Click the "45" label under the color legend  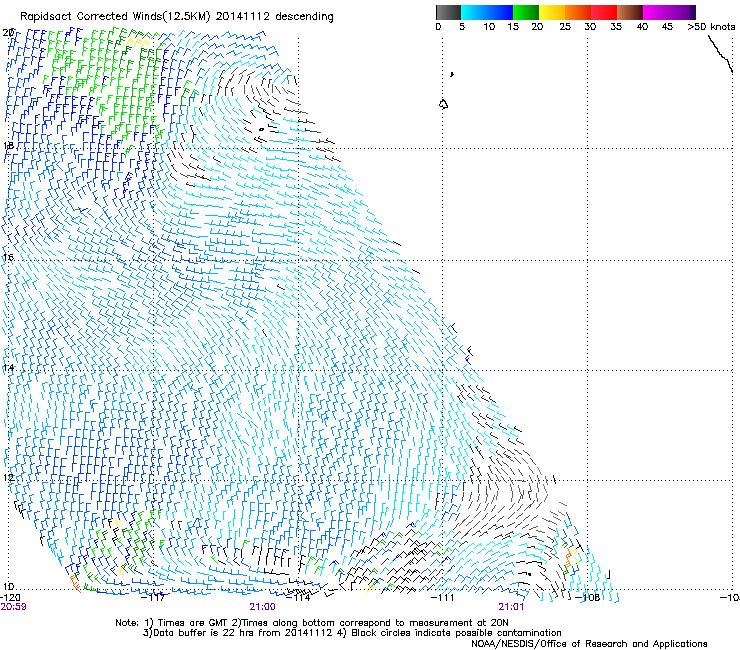coord(667,27)
